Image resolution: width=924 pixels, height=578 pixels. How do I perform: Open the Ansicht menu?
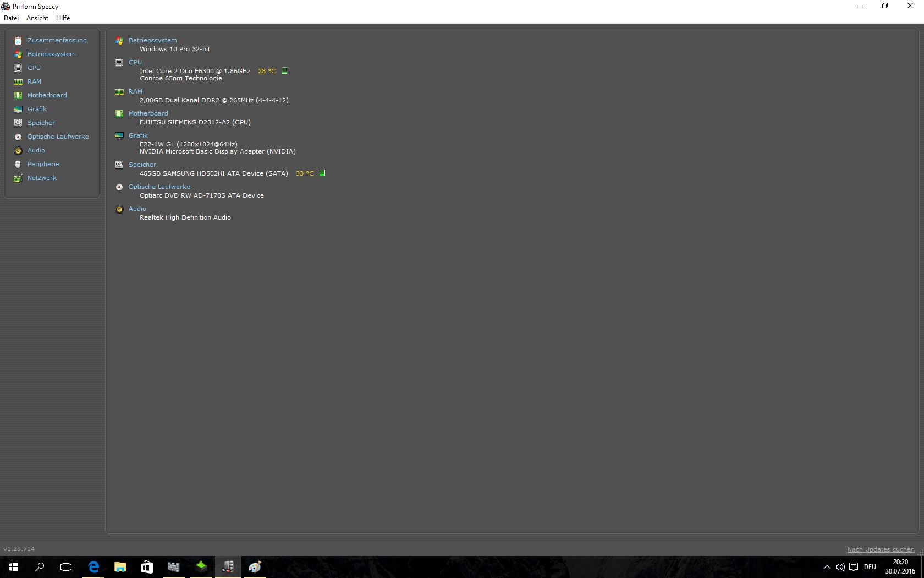[x=37, y=18]
